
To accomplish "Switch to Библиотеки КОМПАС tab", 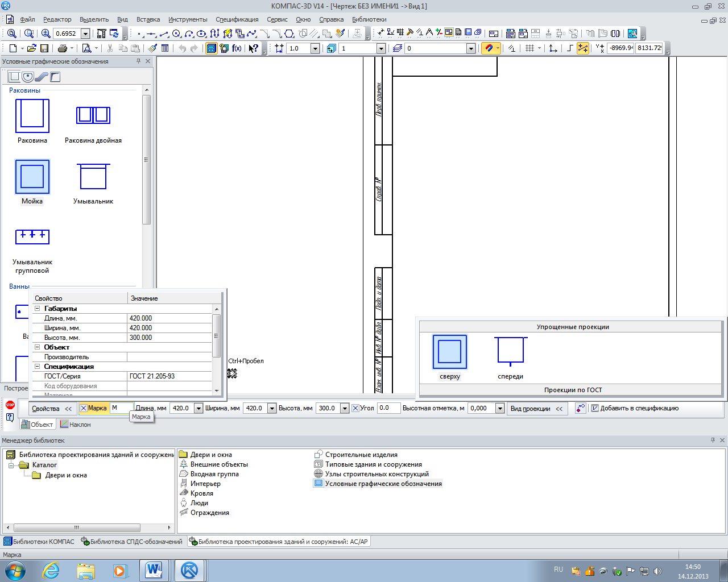I will click(x=39, y=542).
